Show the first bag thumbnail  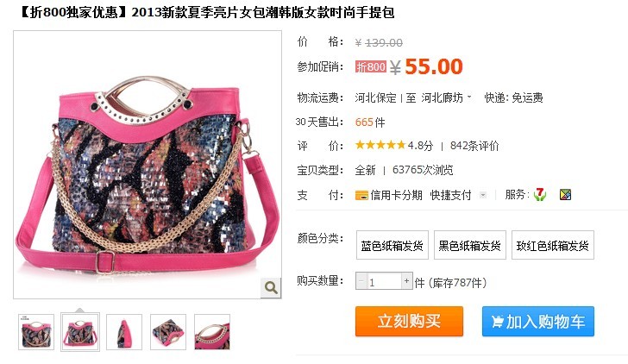tap(36, 332)
